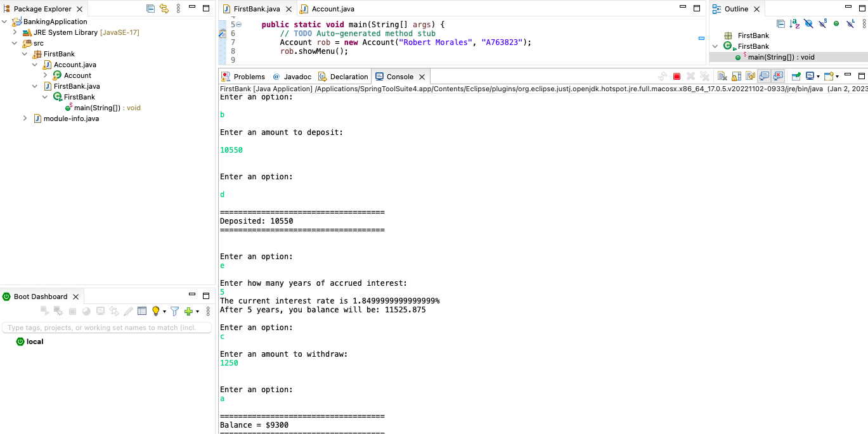The image size is (868, 434).
Task: Clear the console output
Action: click(722, 76)
